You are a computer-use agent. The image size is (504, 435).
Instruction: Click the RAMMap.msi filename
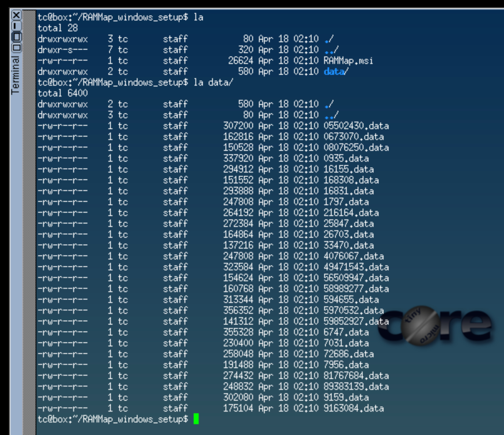[x=348, y=61]
